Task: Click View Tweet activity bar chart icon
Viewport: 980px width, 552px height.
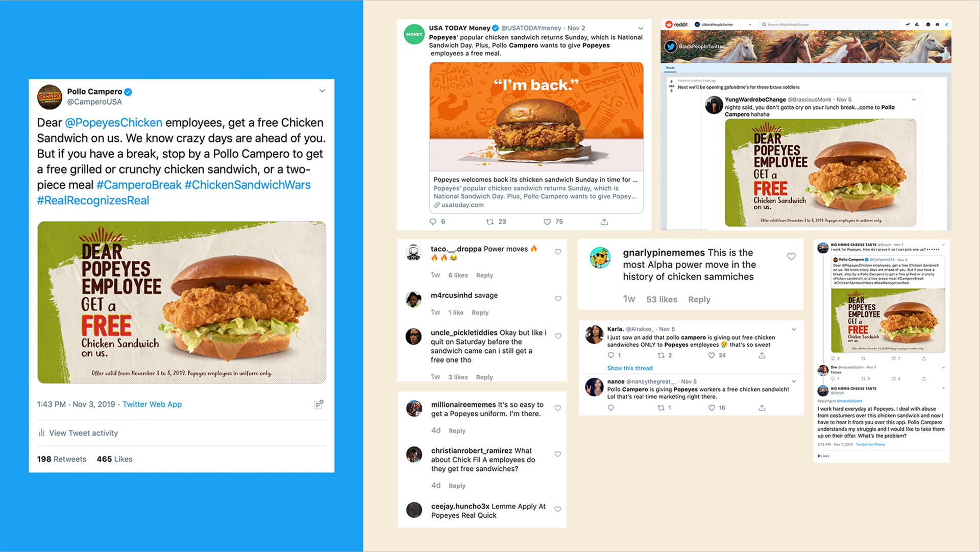Action: (x=41, y=433)
